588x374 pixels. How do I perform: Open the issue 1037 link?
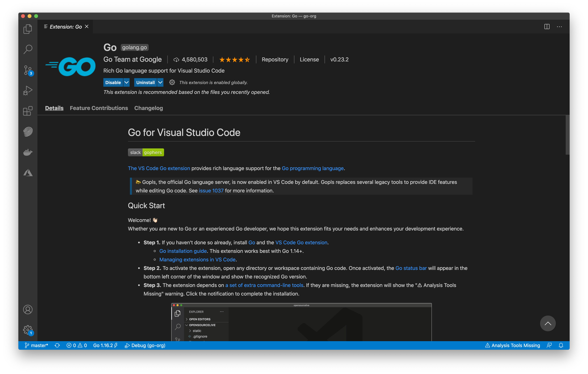coord(211,191)
